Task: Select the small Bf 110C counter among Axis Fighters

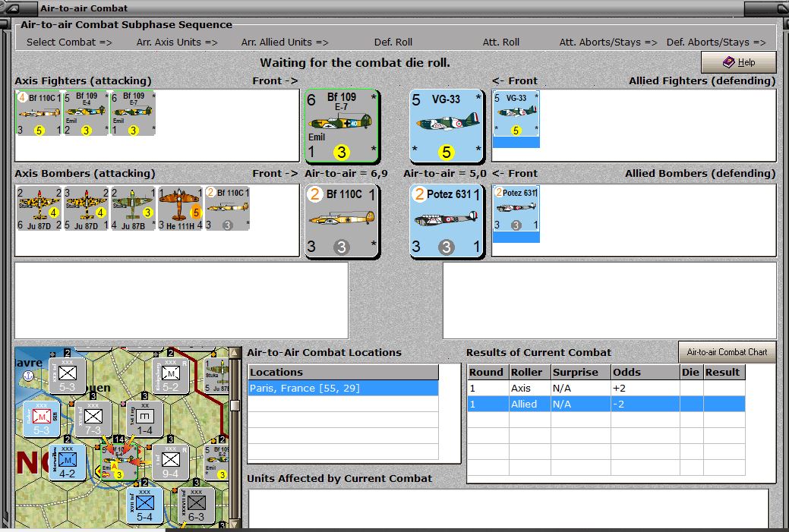Action: tap(38, 114)
